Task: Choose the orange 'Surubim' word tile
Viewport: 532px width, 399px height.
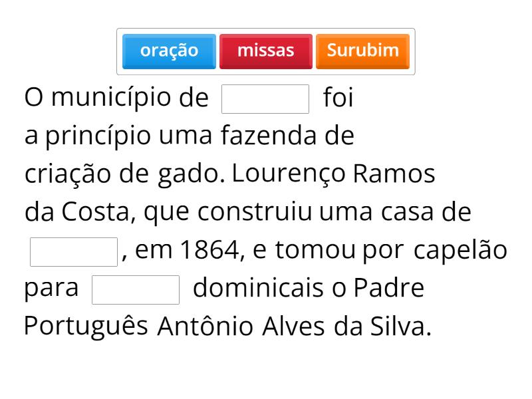Action: (362, 51)
